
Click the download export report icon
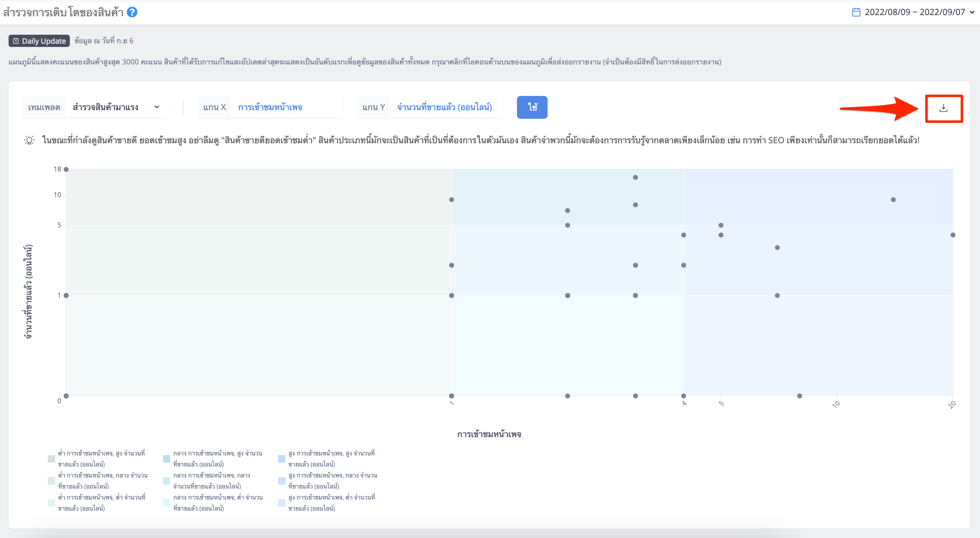[x=943, y=108]
